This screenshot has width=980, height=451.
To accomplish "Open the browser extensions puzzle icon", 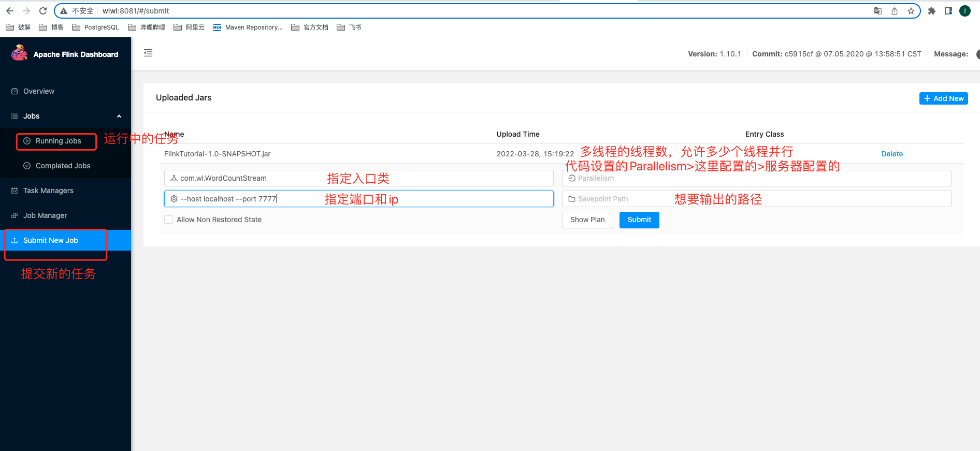I will pyautogui.click(x=932, y=11).
